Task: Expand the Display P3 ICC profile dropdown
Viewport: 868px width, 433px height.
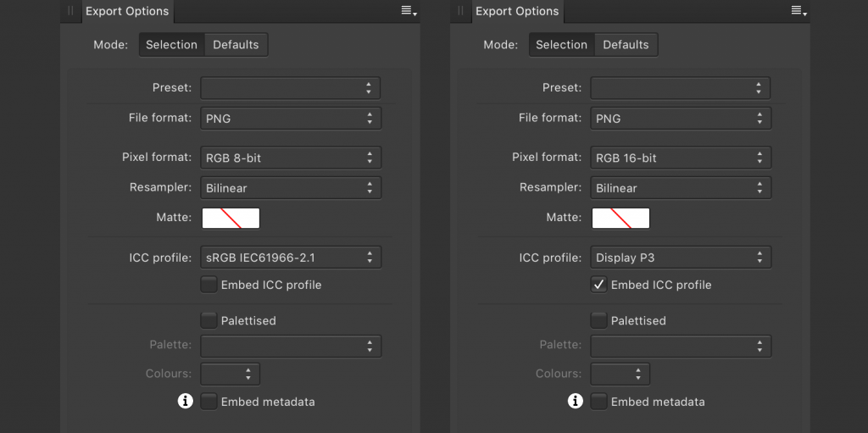Action: [x=682, y=258]
